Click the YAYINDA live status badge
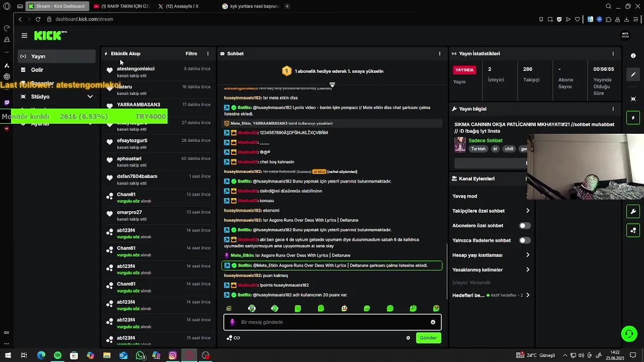 pos(464,70)
